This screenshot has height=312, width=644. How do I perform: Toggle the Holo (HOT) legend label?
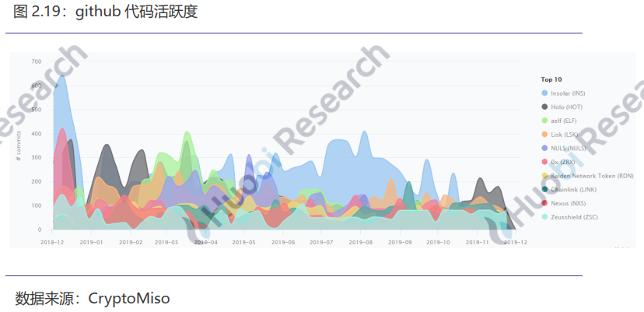(567, 107)
